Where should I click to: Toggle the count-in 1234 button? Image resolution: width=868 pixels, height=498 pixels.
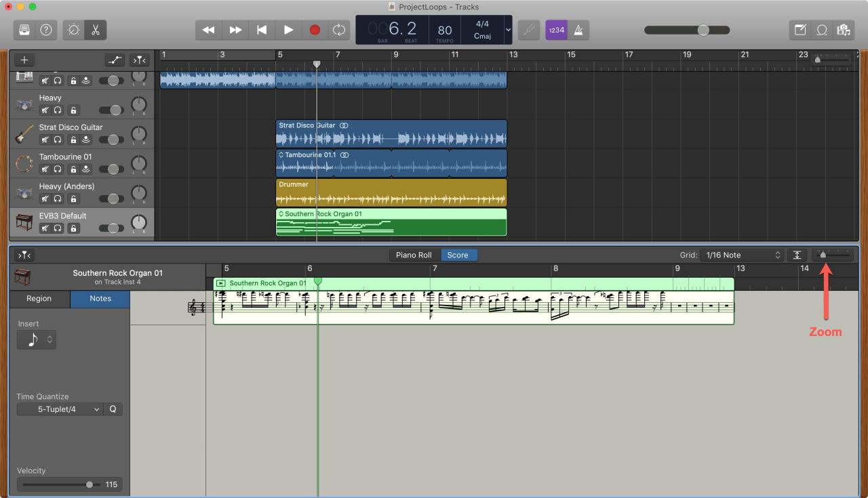click(x=556, y=30)
